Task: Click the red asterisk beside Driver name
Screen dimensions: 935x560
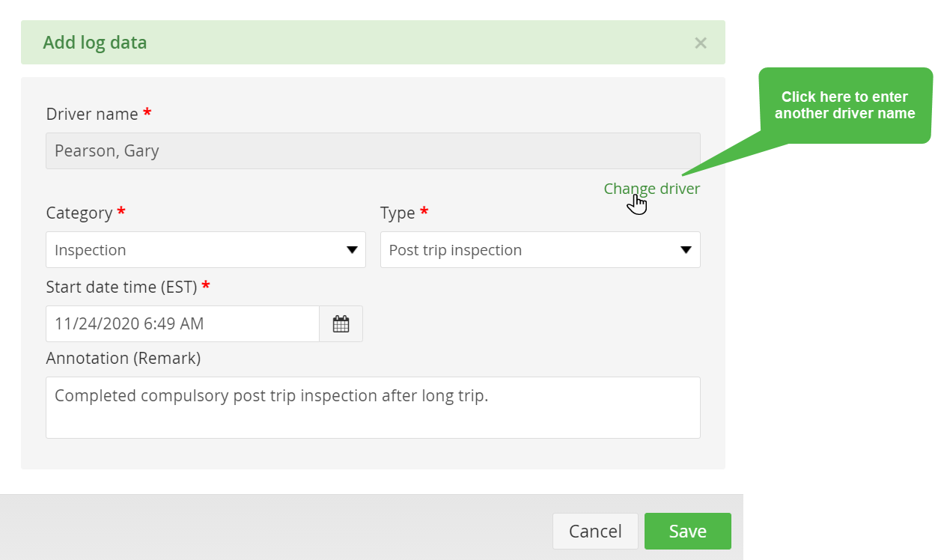Action: click(147, 112)
